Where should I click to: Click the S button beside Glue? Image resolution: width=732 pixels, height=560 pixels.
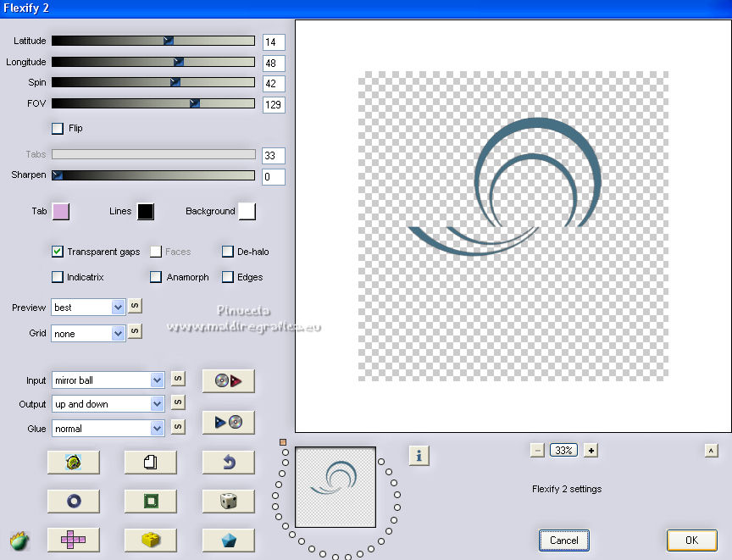tap(178, 426)
